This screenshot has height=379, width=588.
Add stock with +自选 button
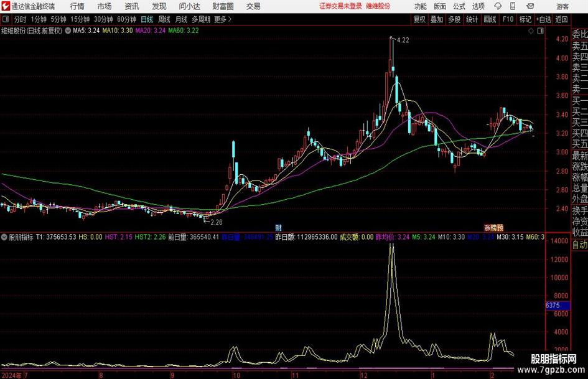(x=544, y=19)
